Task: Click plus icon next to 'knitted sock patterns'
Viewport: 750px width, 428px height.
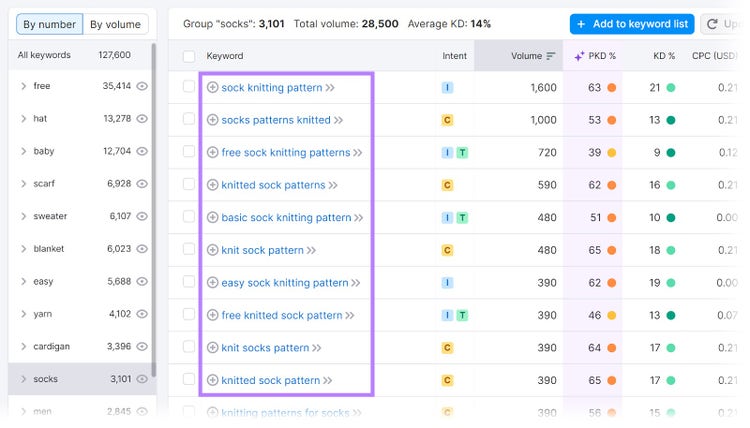Action: [212, 185]
